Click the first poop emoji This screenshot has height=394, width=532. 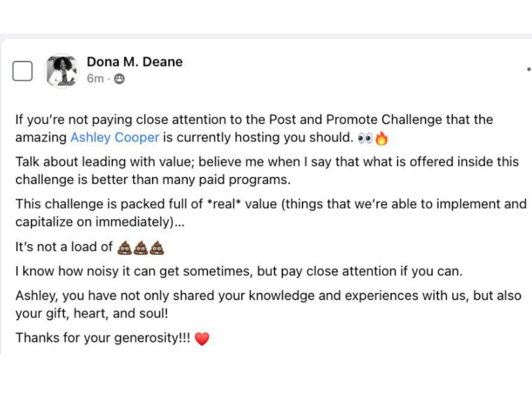click(x=125, y=248)
